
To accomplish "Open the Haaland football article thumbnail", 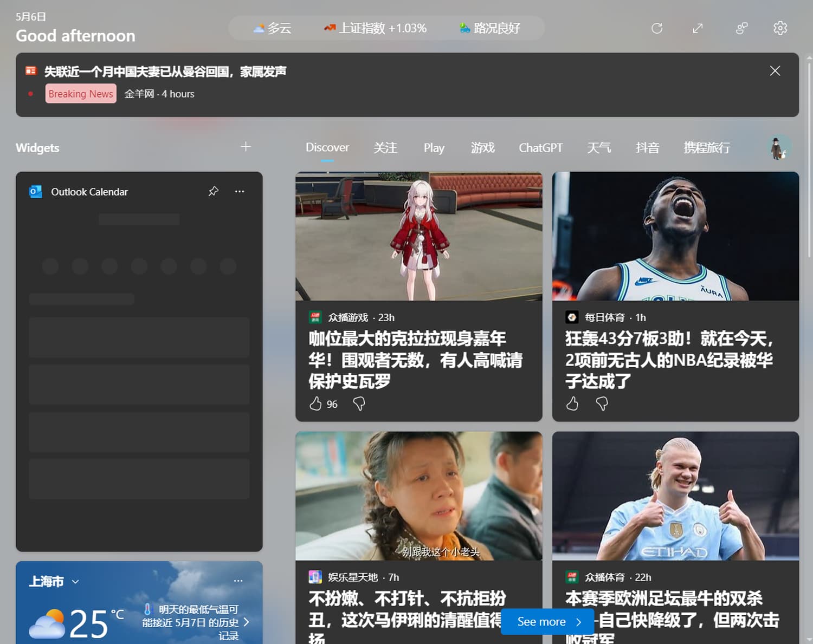I will [675, 496].
